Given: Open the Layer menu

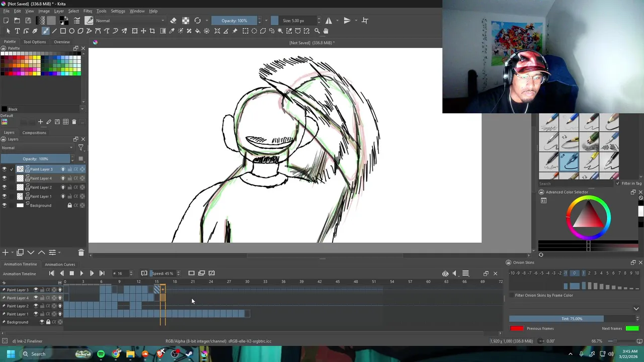Looking at the screenshot, I should click(x=59, y=11).
